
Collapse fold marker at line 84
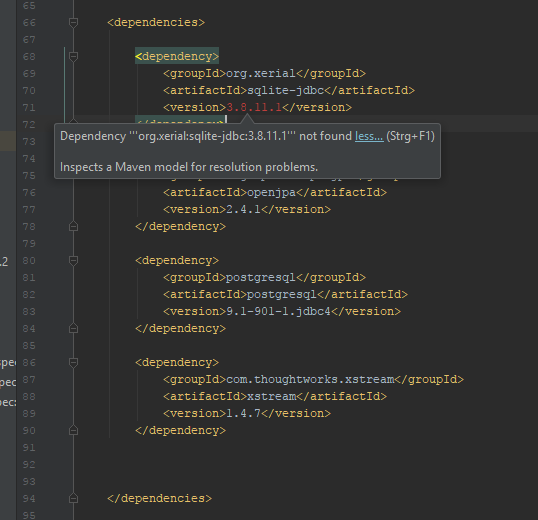point(73,328)
